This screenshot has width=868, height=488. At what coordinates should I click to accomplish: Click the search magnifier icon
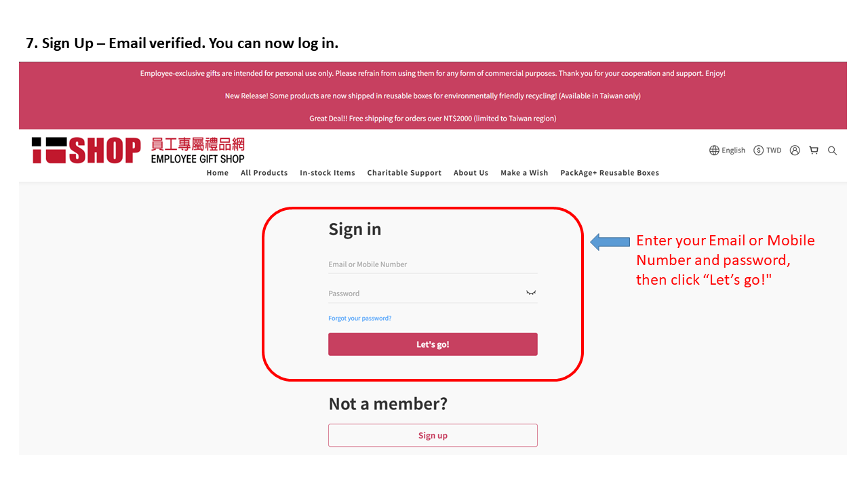click(x=832, y=150)
